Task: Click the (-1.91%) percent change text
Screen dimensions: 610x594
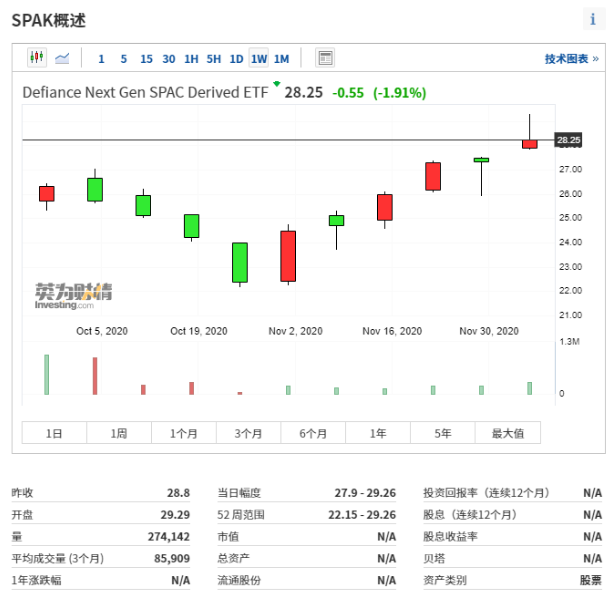Action: 400,93
